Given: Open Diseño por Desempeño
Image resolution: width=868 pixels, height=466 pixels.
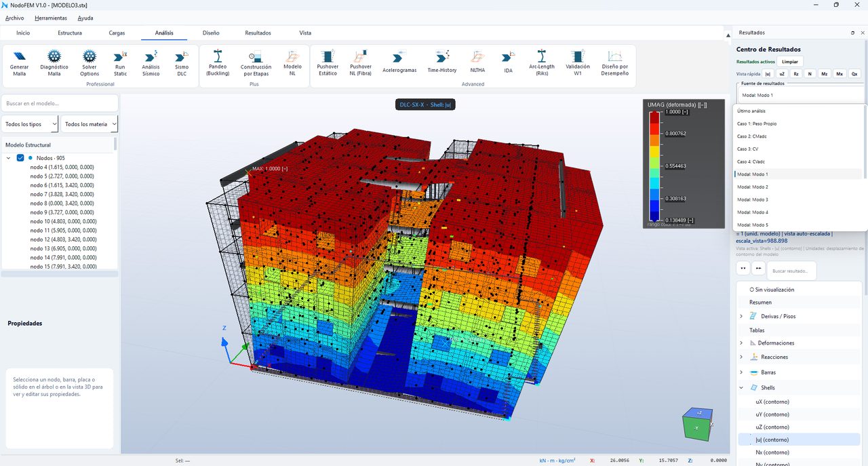Looking at the screenshot, I should [614, 63].
